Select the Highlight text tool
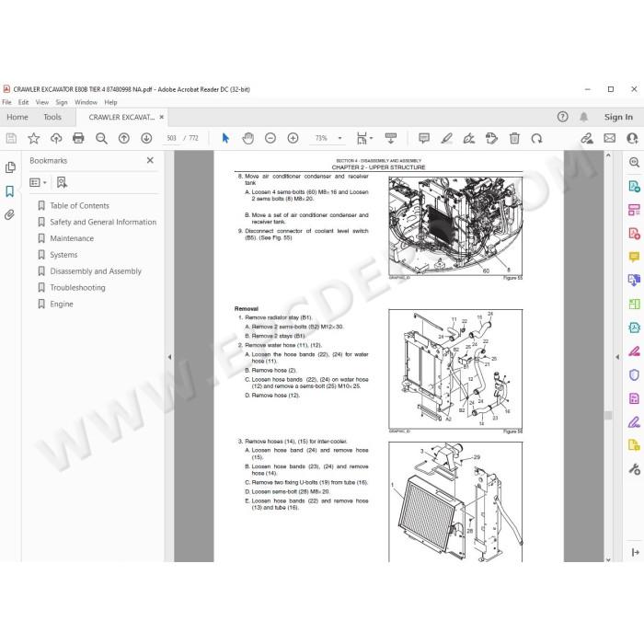This screenshot has height=644, width=644. (x=446, y=138)
